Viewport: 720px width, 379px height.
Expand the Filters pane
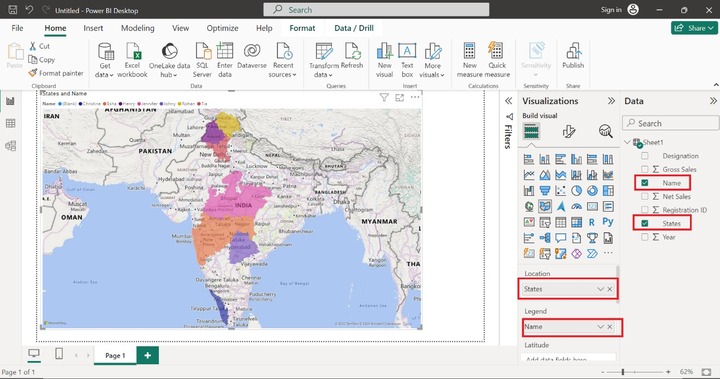click(x=508, y=101)
